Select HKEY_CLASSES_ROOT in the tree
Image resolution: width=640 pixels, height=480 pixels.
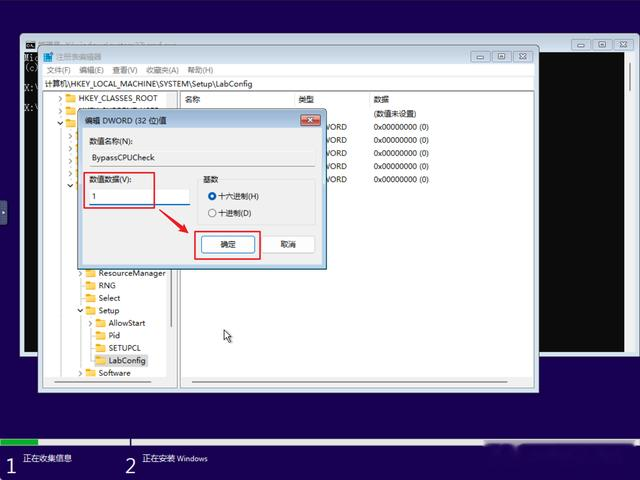tap(118, 98)
